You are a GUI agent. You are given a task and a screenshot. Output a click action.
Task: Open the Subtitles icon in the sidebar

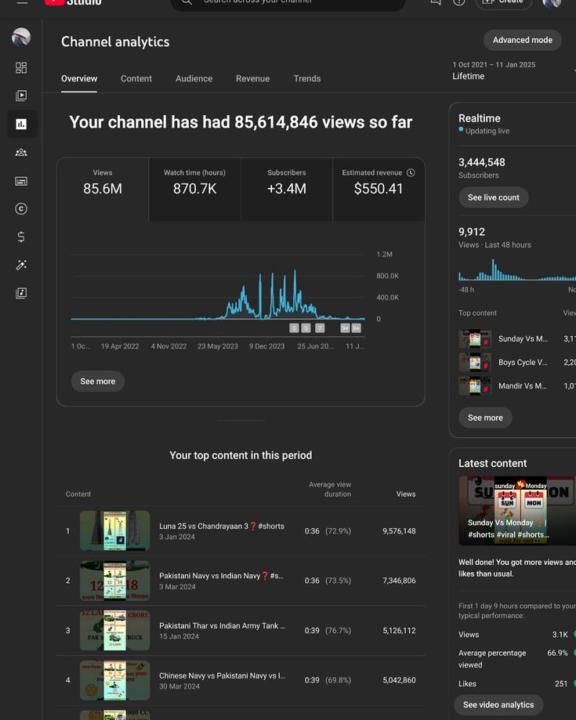(x=21, y=181)
